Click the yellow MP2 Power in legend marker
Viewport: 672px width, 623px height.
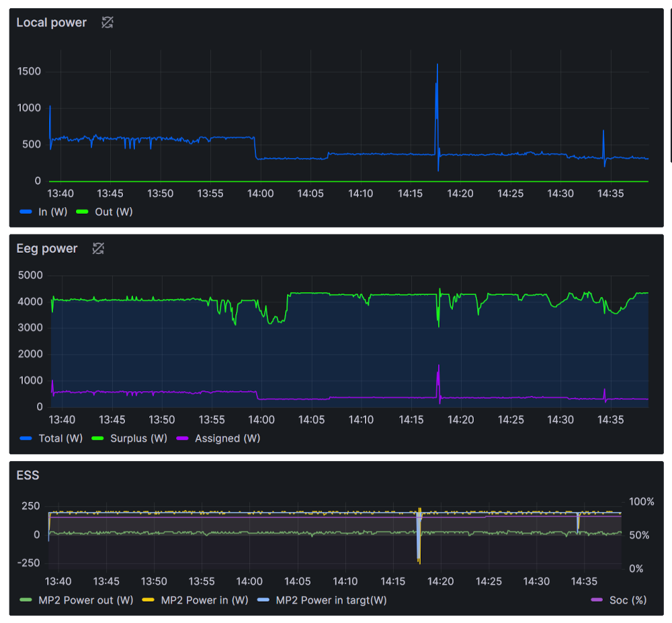coord(149,600)
